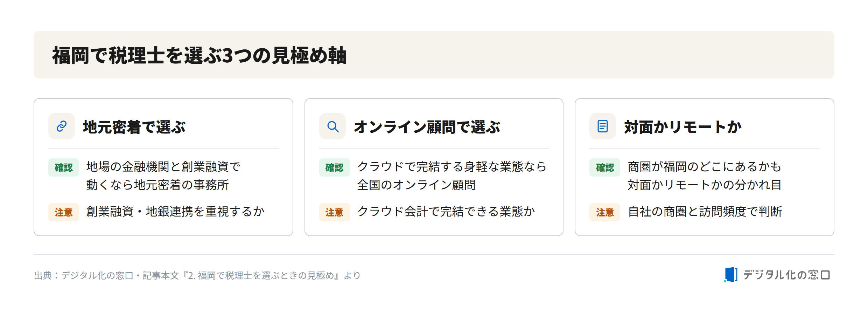Image resolution: width=868 pixels, height=316 pixels.
Task: Click the orange 注意 badge in 地元密着 card
Action: point(64,212)
